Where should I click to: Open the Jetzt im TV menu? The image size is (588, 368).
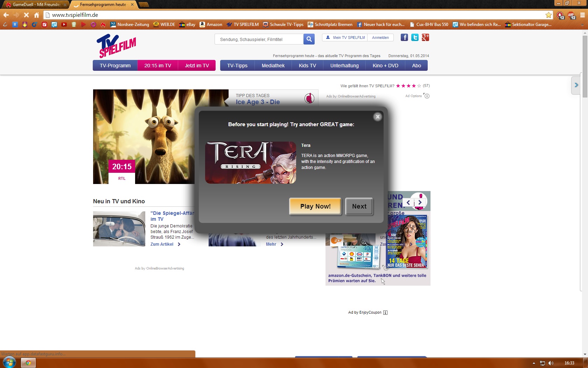[x=197, y=66]
